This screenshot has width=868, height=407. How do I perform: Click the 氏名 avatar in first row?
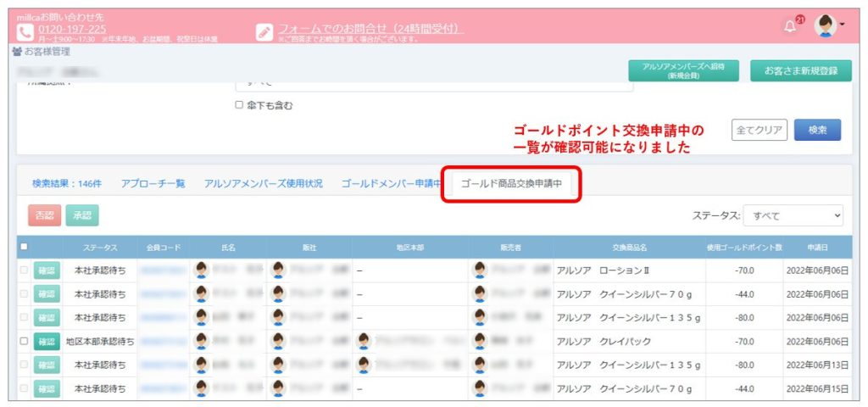point(202,270)
